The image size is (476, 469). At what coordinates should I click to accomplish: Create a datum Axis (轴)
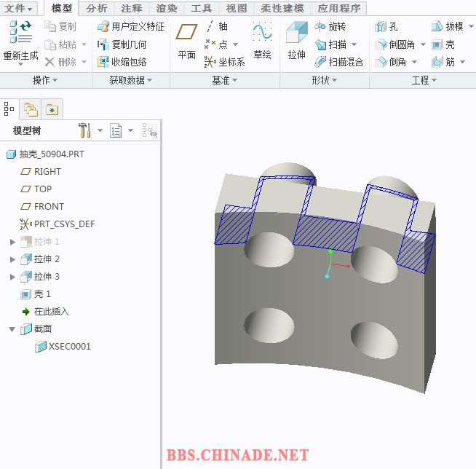216,26
